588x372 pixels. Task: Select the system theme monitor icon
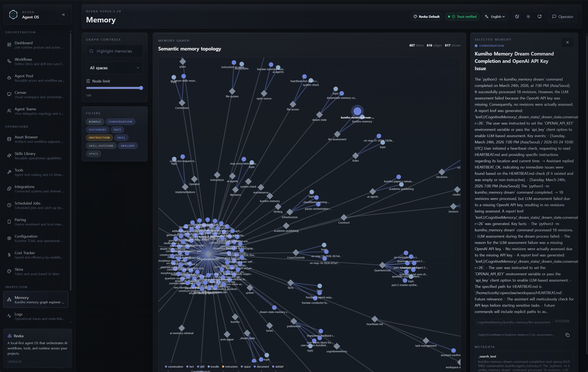[x=539, y=17]
